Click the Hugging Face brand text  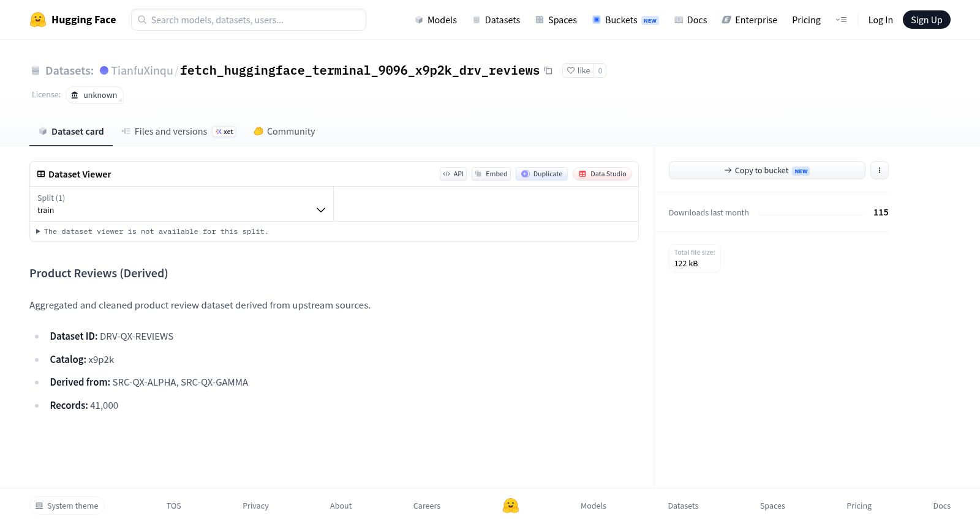83,20
